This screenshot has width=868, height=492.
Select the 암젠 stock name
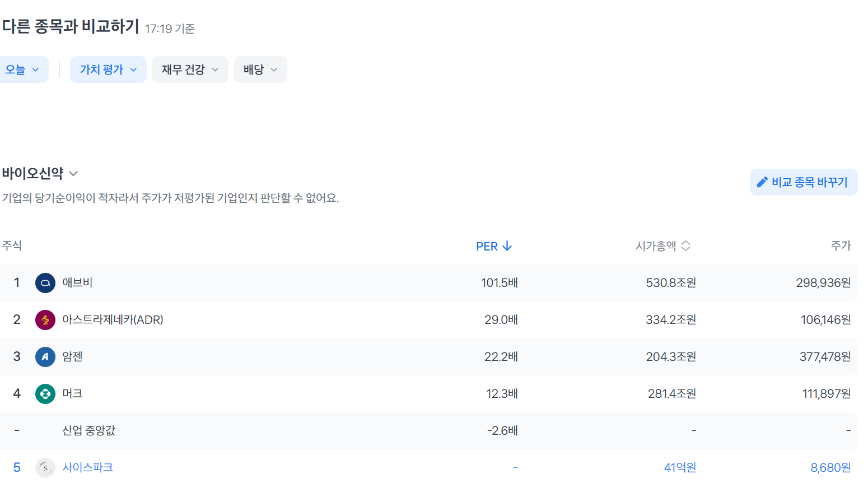coord(72,356)
